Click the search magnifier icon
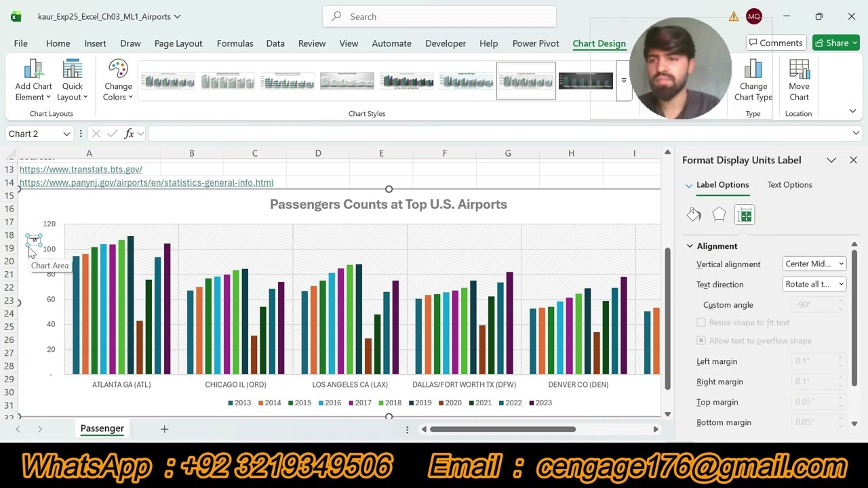This screenshot has height=488, width=868. [336, 16]
